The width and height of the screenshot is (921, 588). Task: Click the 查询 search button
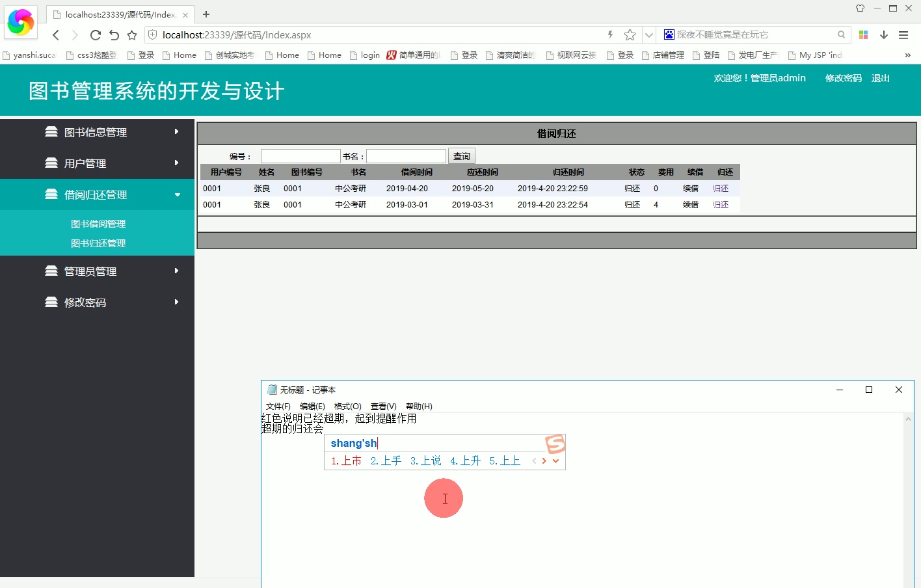[462, 156]
